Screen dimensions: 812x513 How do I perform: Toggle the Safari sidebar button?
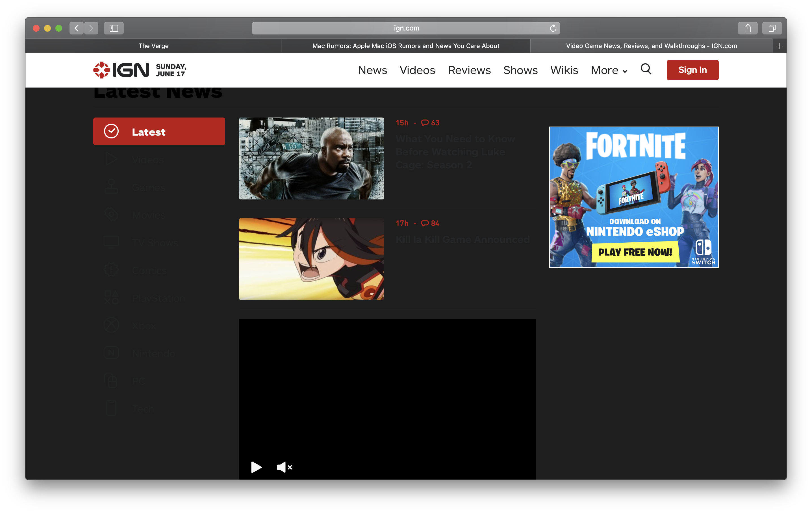pos(114,28)
